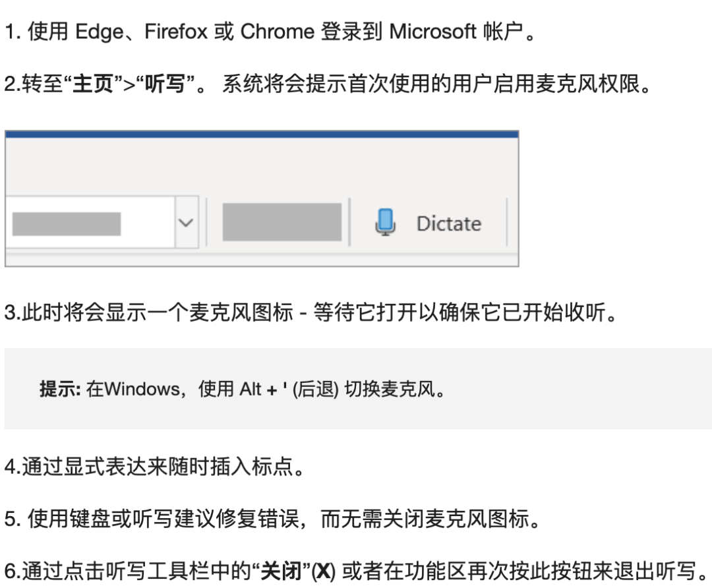Expand the combo box chevron arrow
The image size is (712, 588).
[186, 223]
